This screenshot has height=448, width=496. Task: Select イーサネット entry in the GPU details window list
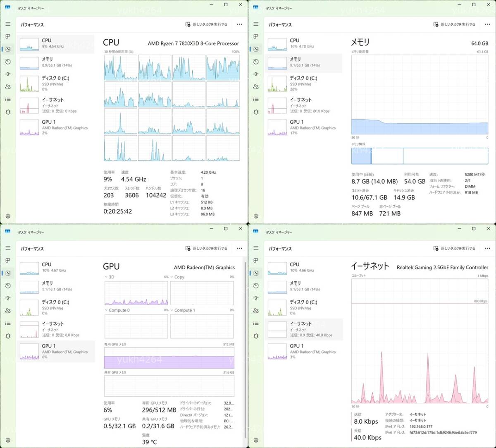[x=56, y=329]
